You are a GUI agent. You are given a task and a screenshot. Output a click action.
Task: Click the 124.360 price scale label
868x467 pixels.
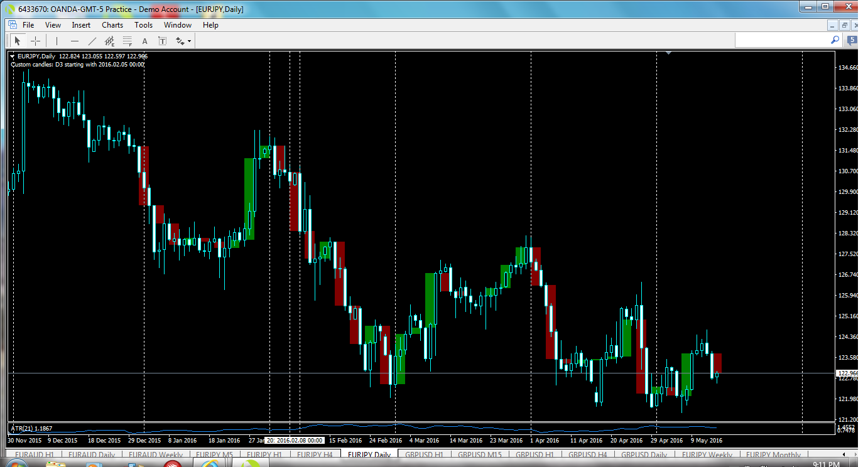[848, 337]
